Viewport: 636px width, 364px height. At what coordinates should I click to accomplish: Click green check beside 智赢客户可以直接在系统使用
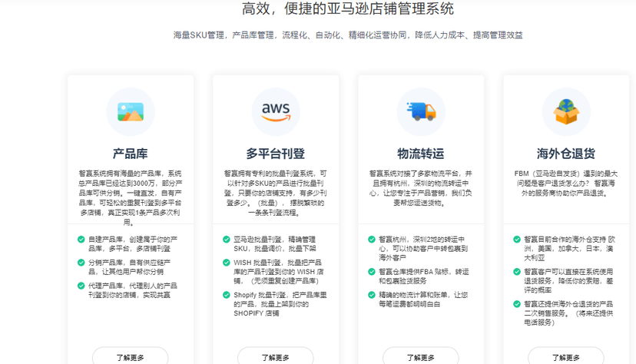tap(517, 272)
